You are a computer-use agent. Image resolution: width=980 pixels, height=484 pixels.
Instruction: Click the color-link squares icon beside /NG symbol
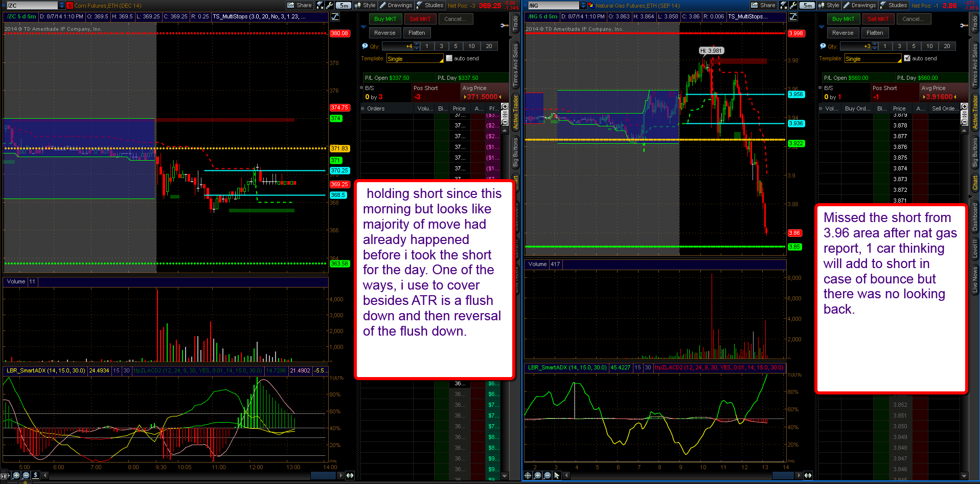coord(591,6)
